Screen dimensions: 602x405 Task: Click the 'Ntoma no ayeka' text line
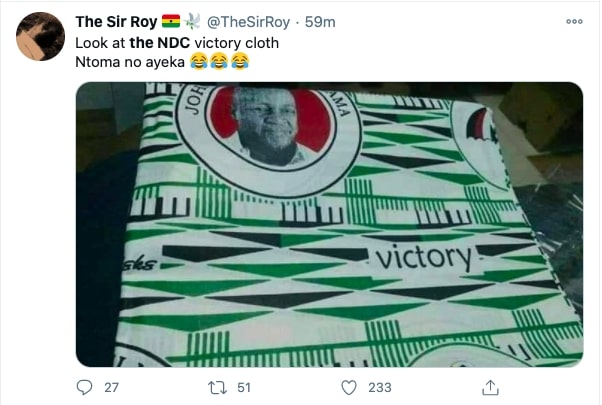(130, 62)
